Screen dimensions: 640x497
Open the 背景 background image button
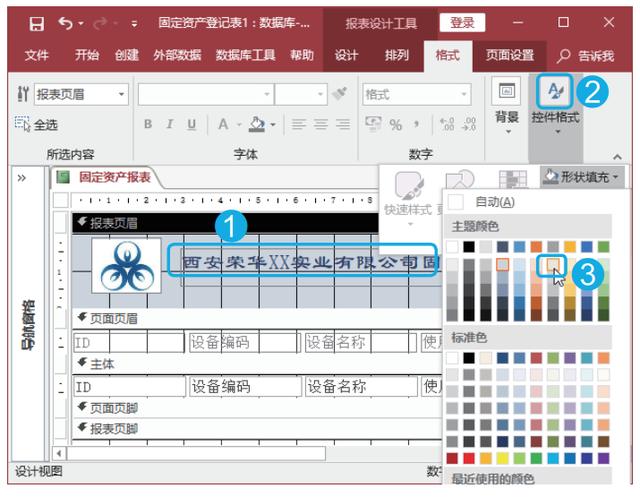[507, 106]
